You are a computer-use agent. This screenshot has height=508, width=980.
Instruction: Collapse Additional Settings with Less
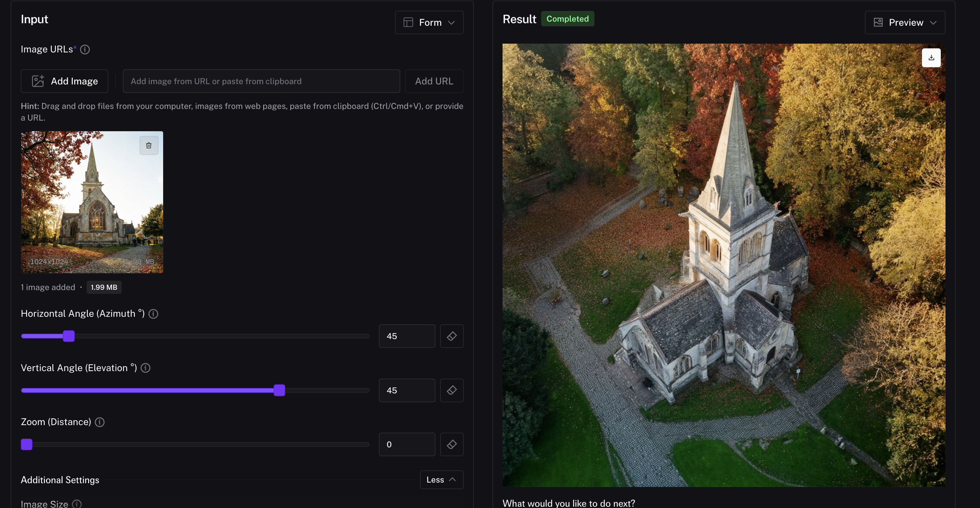(x=441, y=480)
